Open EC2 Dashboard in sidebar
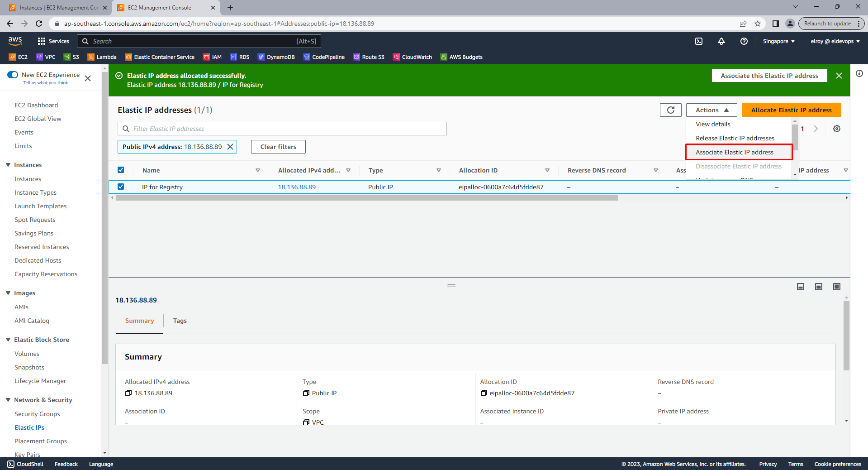This screenshot has width=868, height=470. click(36, 105)
